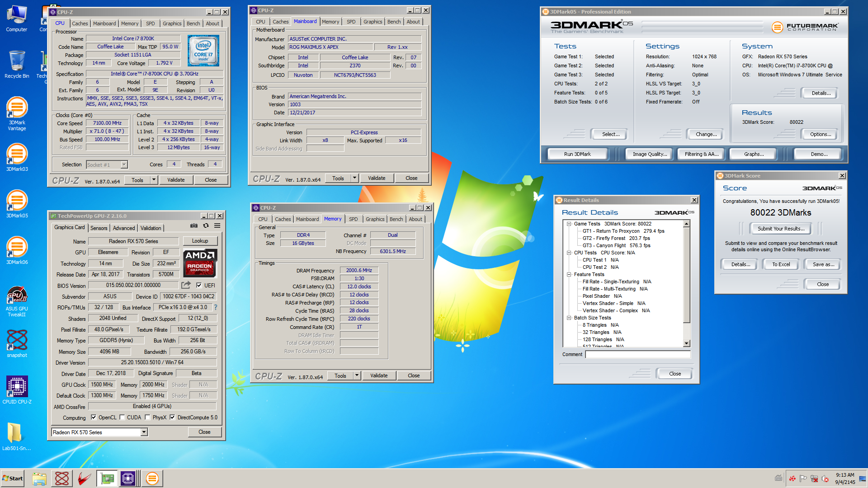Open the GPU-Z hamburger menu icon
The width and height of the screenshot is (868, 488).
point(217,225)
